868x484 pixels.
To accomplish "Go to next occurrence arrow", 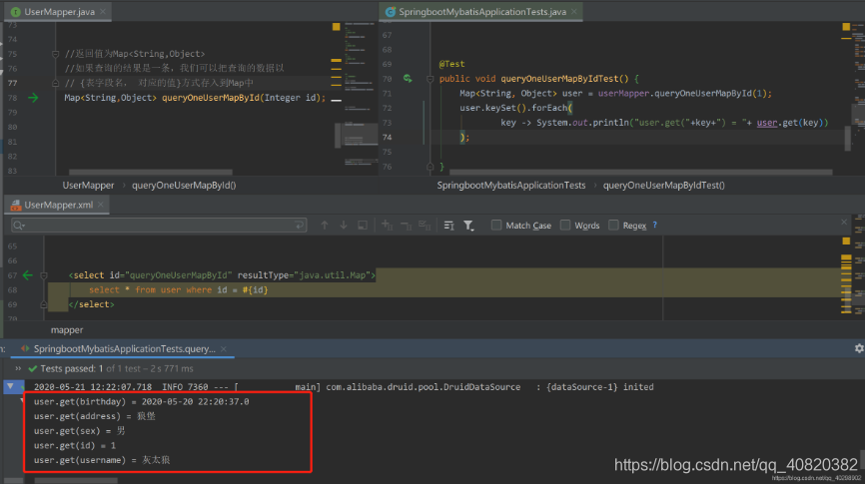I will point(344,226).
